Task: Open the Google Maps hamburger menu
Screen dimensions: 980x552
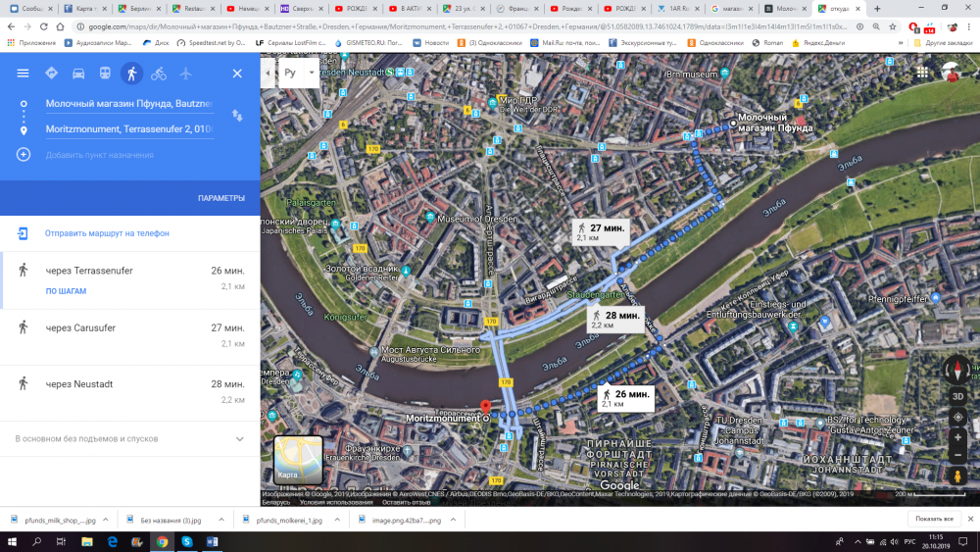Action: [23, 74]
